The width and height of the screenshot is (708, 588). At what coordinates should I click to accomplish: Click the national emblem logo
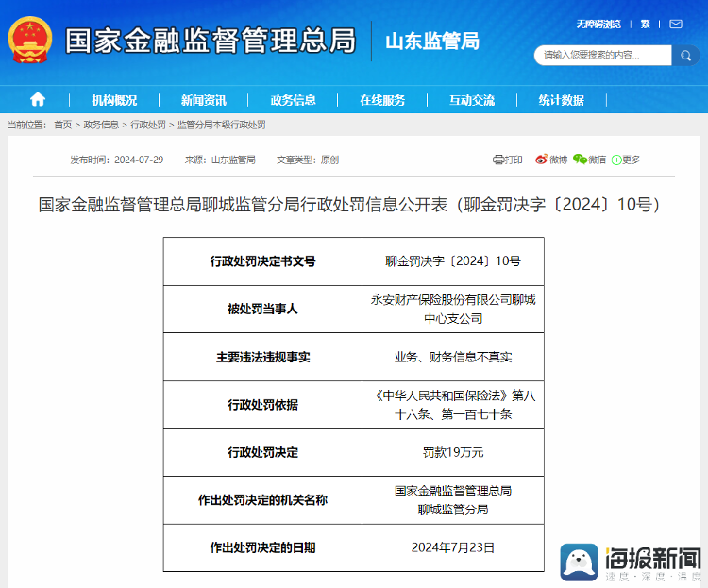click(30, 41)
